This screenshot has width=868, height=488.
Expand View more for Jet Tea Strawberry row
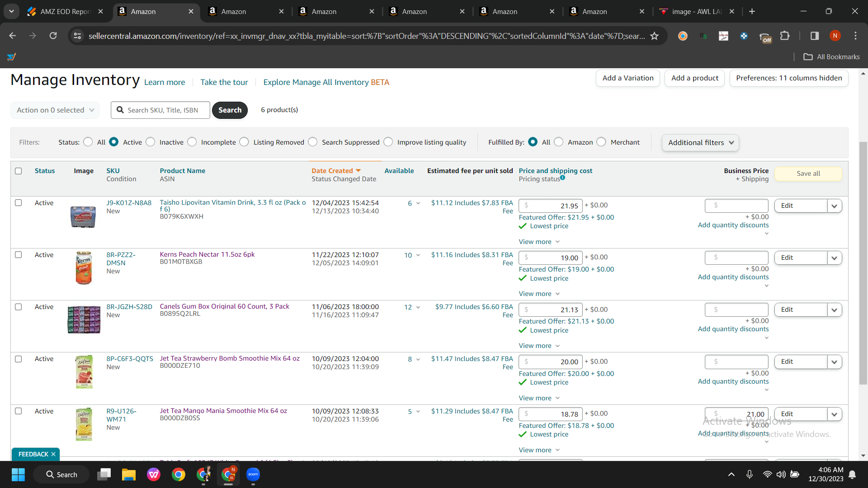point(539,398)
